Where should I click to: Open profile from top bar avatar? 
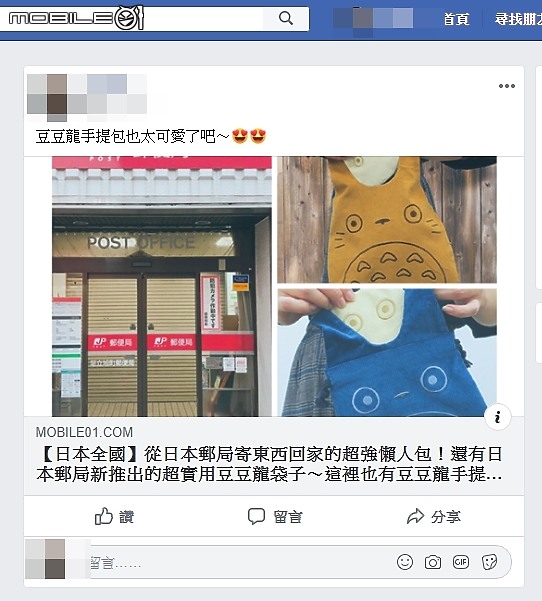point(363,18)
